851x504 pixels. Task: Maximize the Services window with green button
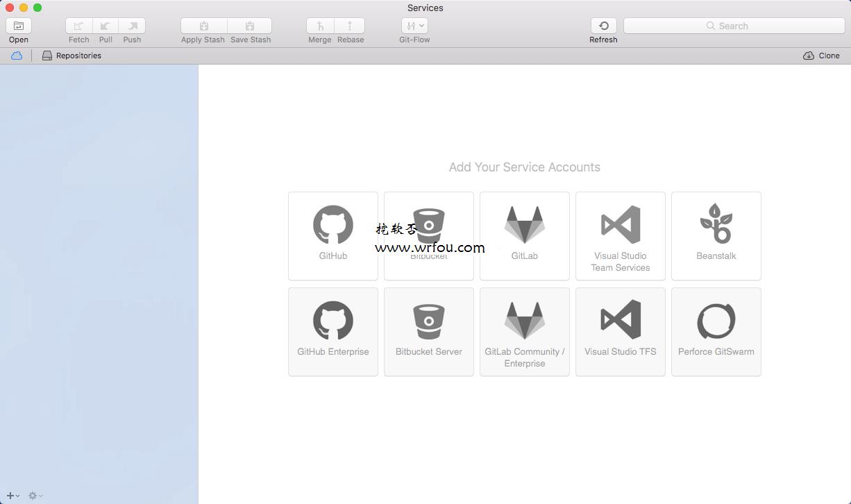[x=37, y=8]
